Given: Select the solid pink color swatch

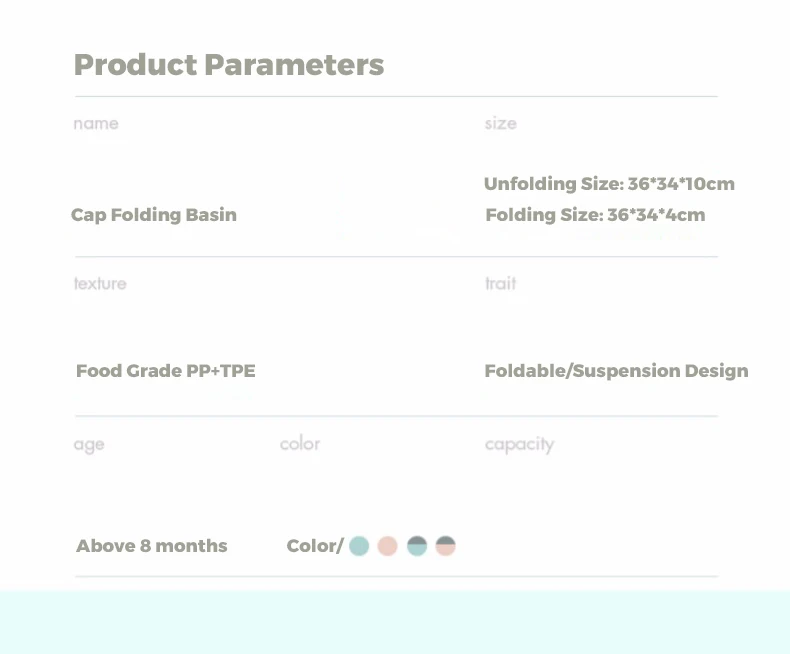Looking at the screenshot, I should tap(388, 546).
